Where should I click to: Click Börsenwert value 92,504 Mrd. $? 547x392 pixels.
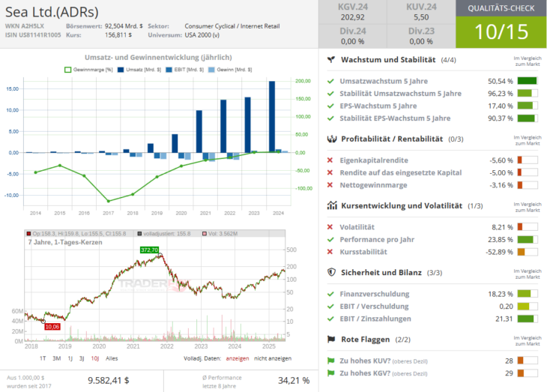coord(124,26)
